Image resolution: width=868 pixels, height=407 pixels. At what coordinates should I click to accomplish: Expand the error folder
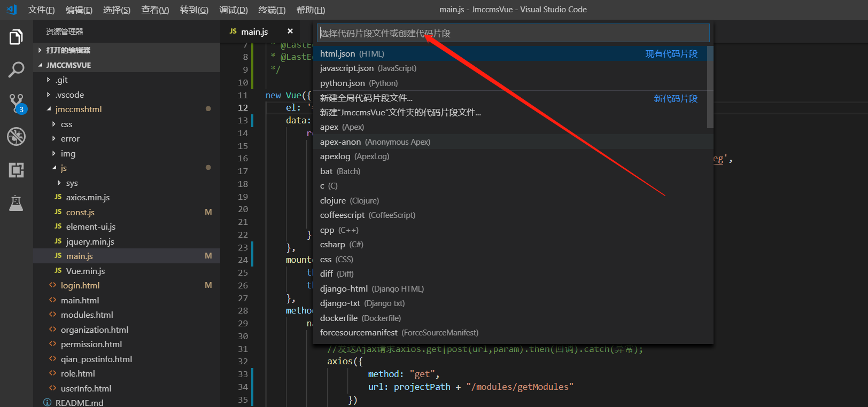[54, 138]
